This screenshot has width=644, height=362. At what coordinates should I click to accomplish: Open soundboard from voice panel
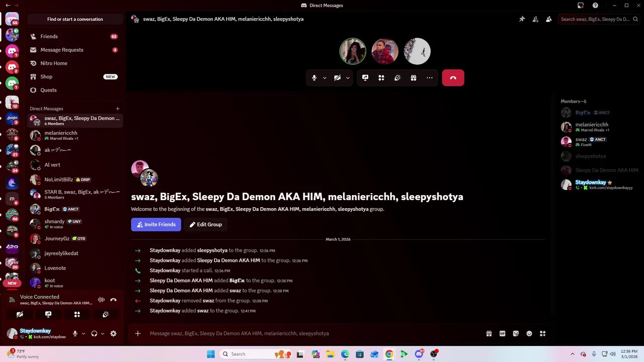coord(106,314)
